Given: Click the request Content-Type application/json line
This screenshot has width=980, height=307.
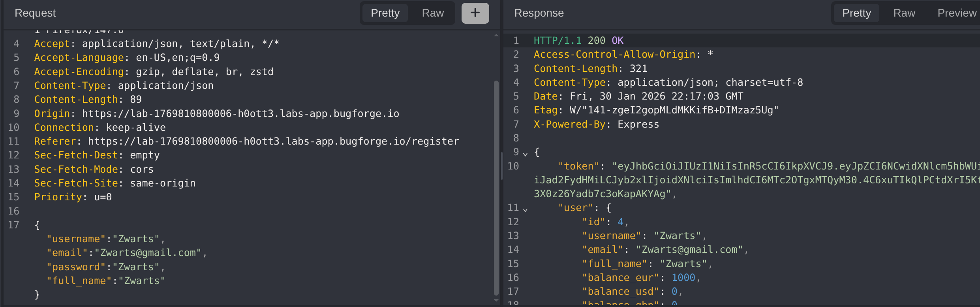Looking at the screenshot, I should tap(124, 85).
